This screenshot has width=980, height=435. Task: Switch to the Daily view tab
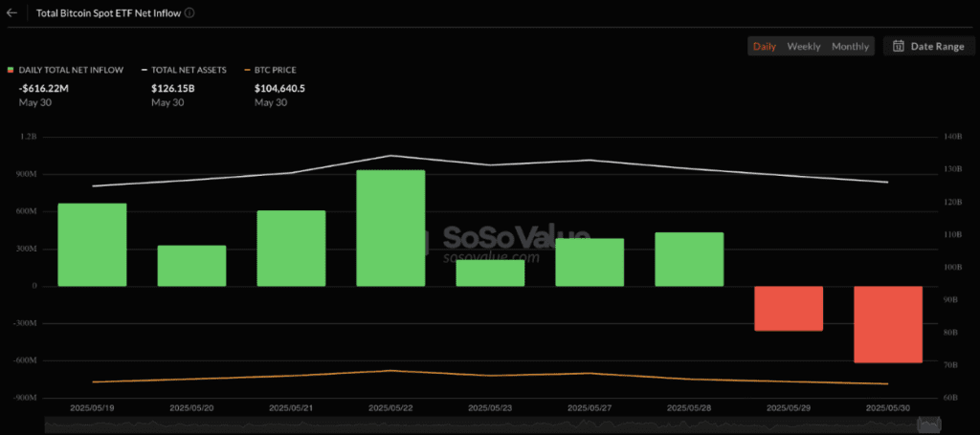coord(765,46)
